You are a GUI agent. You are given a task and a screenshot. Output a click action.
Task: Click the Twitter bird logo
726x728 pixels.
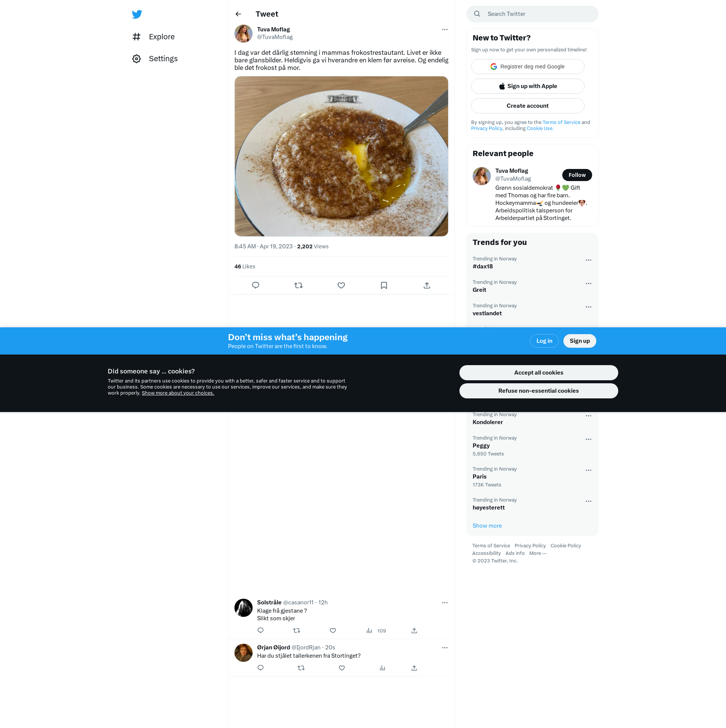pos(137,14)
